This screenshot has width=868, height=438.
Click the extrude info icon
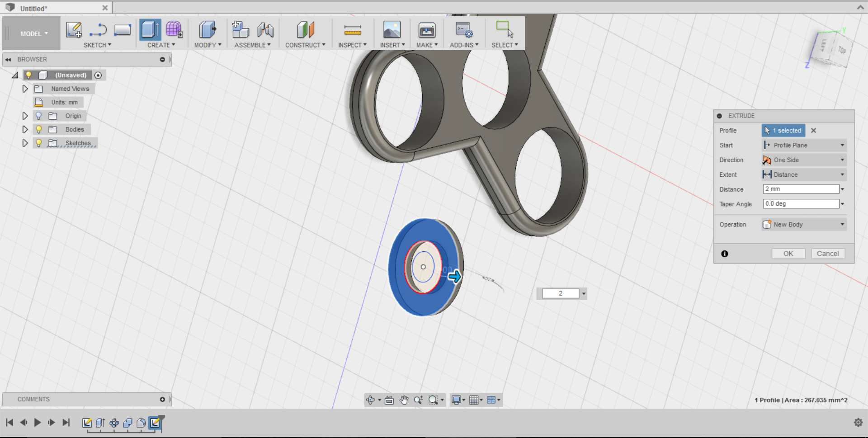725,254
